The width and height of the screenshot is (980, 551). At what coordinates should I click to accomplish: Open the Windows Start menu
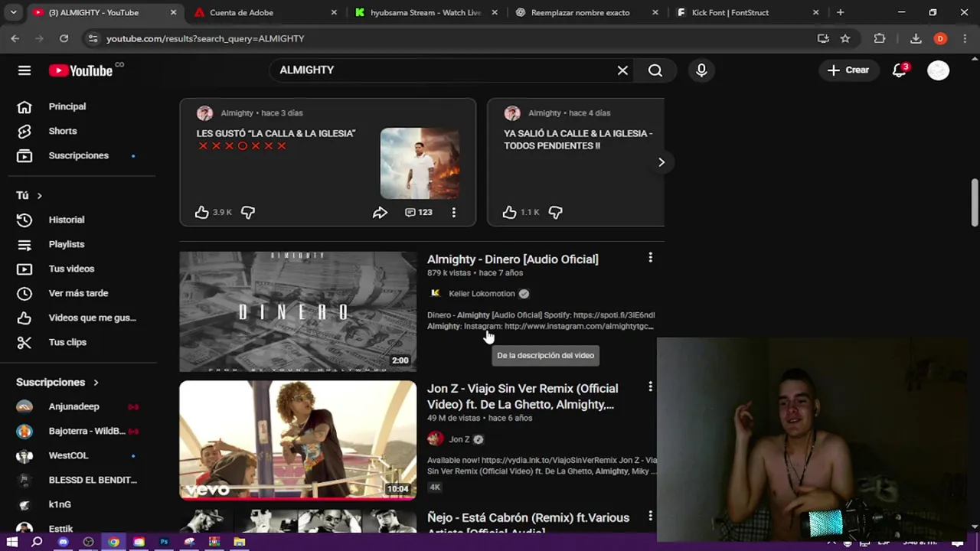(x=12, y=542)
